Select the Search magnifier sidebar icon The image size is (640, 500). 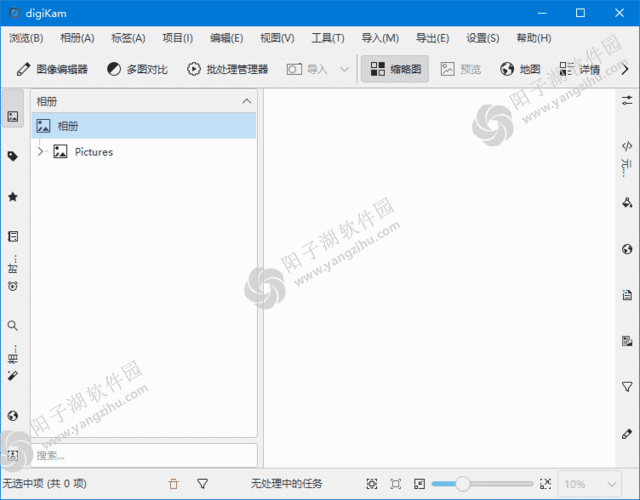[x=13, y=325]
